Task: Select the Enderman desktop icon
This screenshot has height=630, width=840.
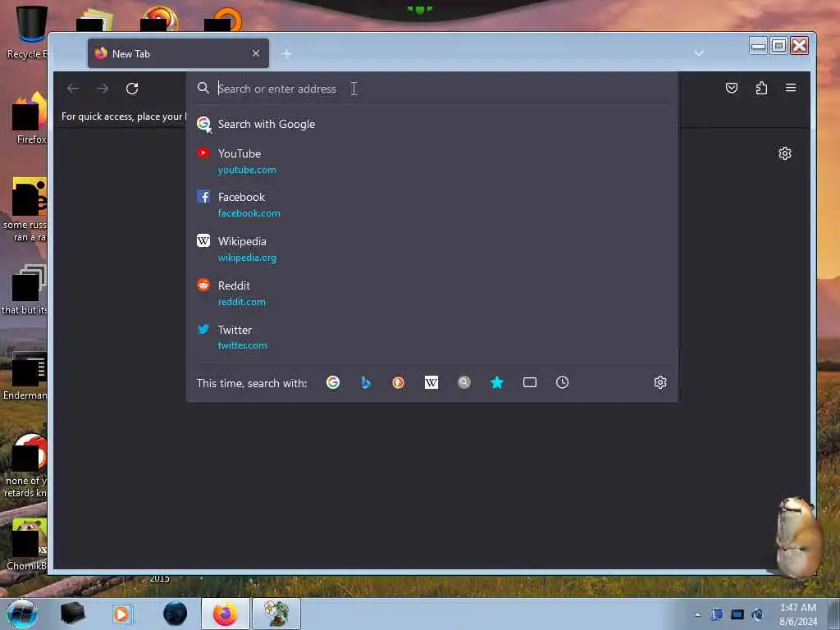Action: pyautogui.click(x=25, y=377)
